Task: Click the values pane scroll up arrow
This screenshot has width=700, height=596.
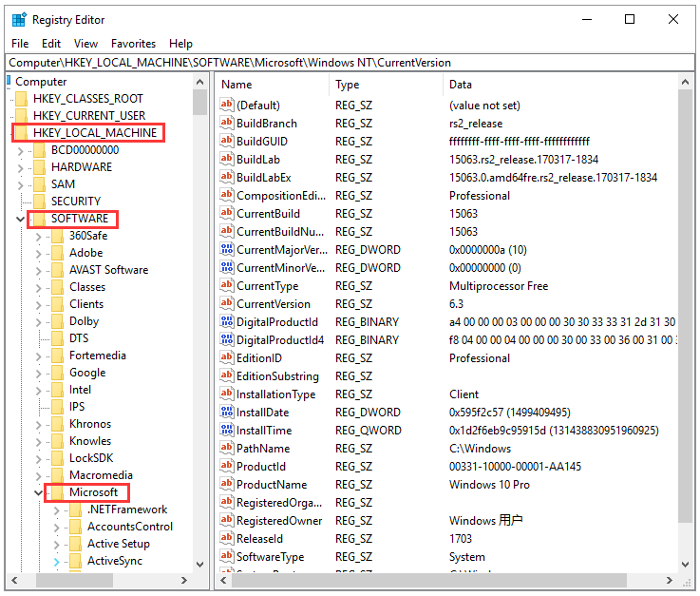Action: point(685,82)
